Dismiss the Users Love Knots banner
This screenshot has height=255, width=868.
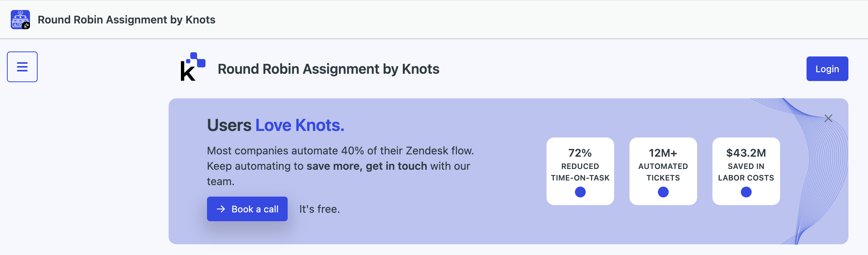828,118
